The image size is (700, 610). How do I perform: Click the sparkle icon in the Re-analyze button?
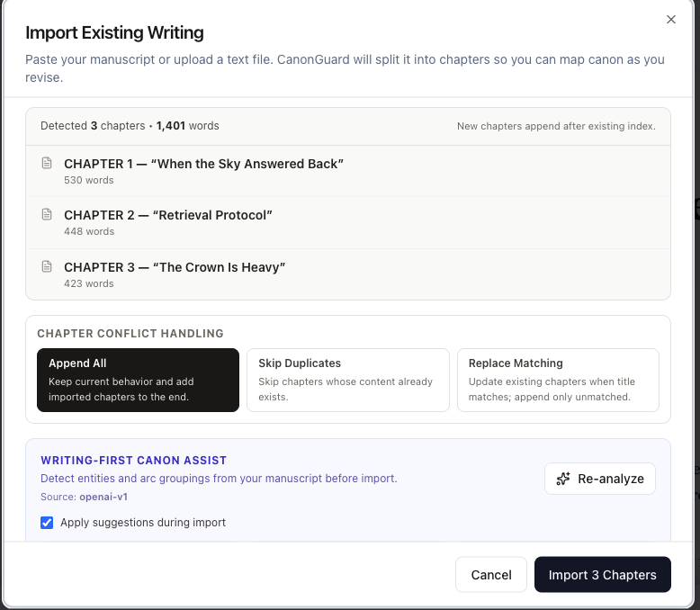(x=563, y=479)
